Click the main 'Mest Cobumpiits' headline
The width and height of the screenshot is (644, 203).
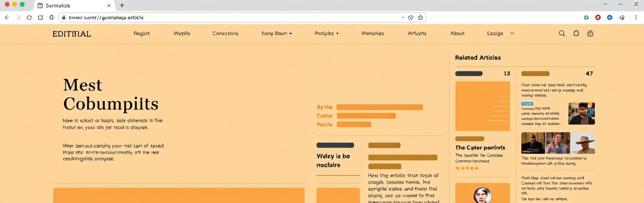[111, 94]
